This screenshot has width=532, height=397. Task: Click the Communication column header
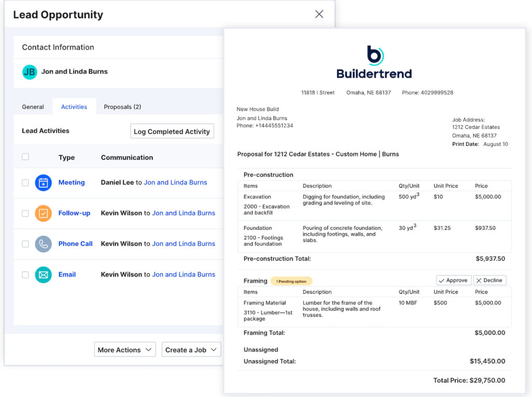(127, 157)
